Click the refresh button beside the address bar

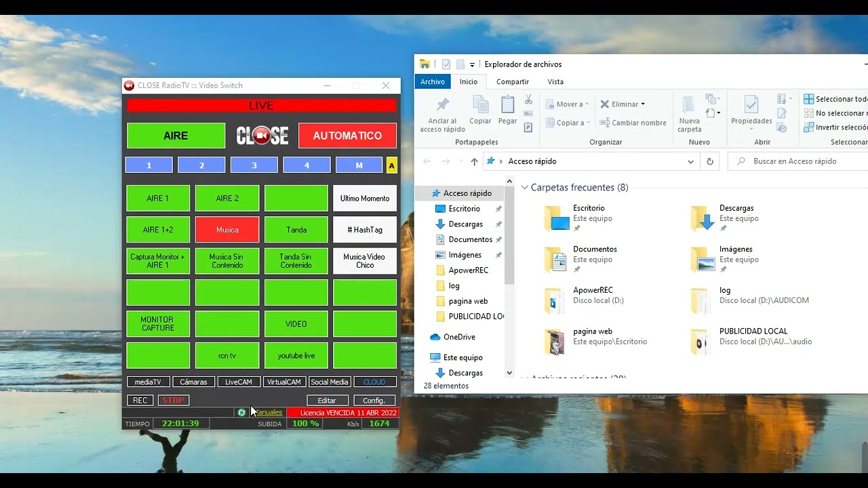tap(710, 161)
